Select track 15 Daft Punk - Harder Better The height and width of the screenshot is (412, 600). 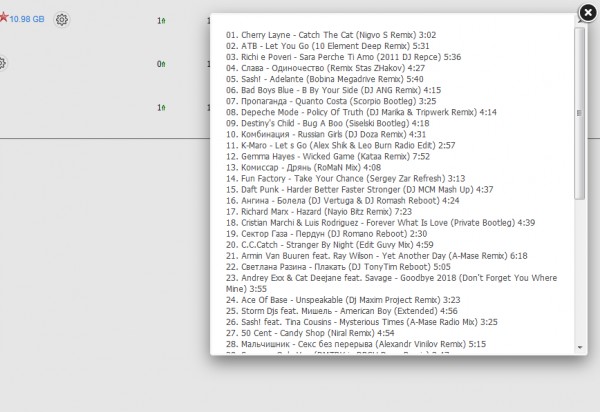coord(359,190)
